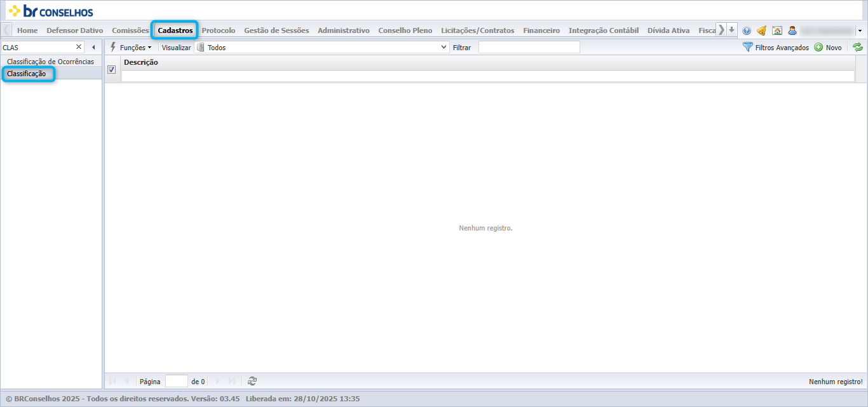Open the user account dropdown arrow

click(x=860, y=30)
